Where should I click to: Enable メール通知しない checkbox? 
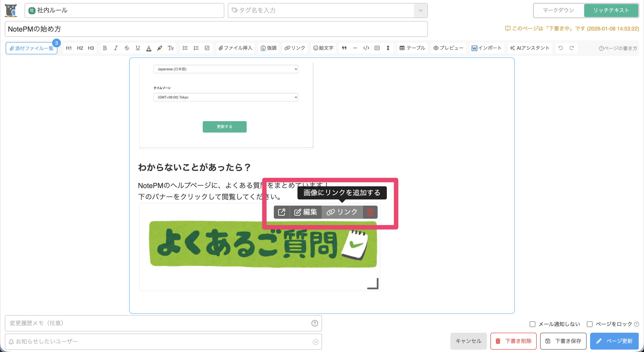pos(532,324)
